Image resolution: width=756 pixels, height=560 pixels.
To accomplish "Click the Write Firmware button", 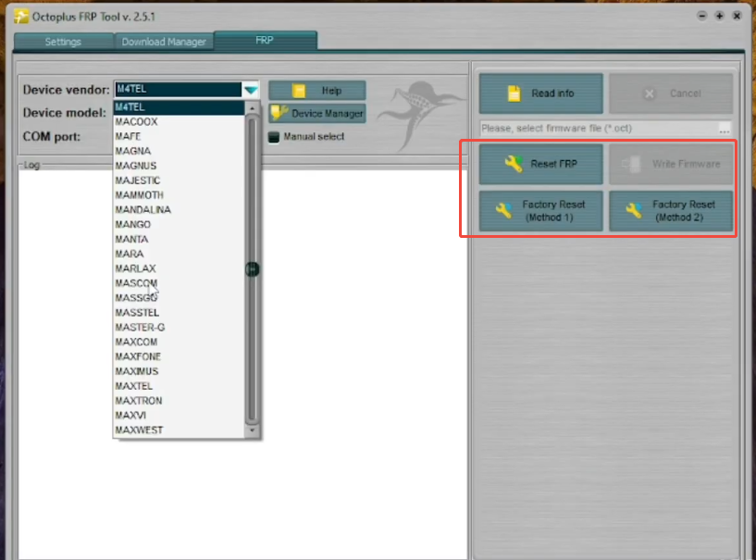I will tap(671, 164).
